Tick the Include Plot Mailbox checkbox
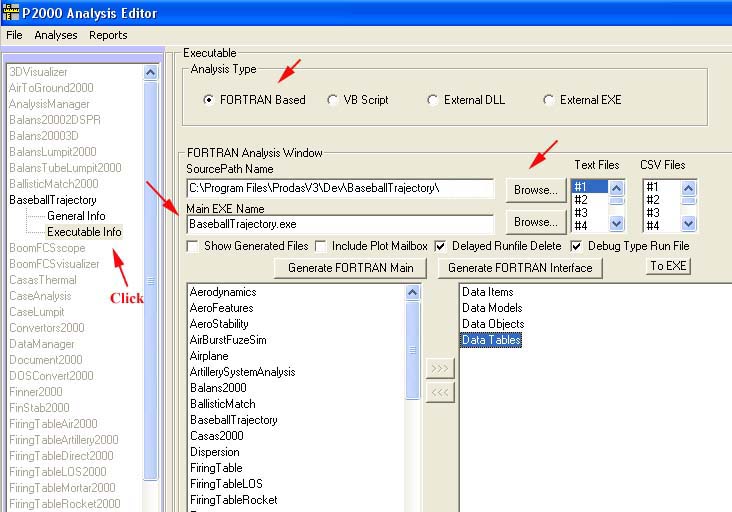This screenshot has width=732, height=512. [320, 246]
